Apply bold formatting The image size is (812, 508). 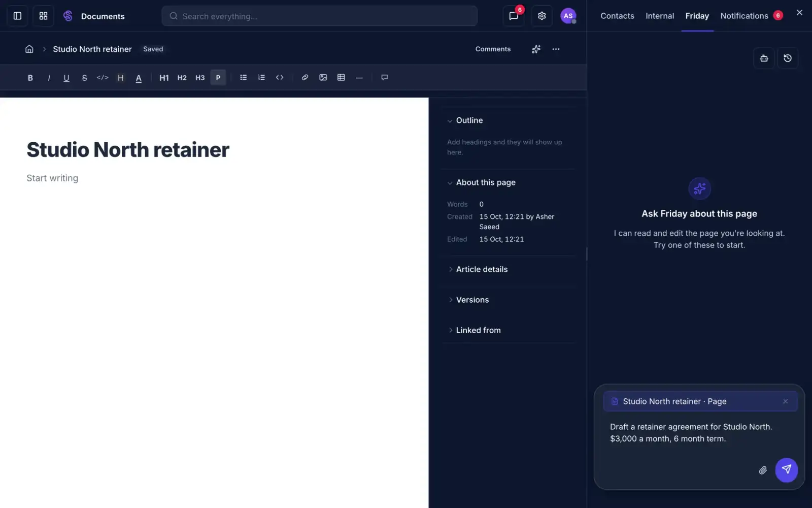point(30,78)
